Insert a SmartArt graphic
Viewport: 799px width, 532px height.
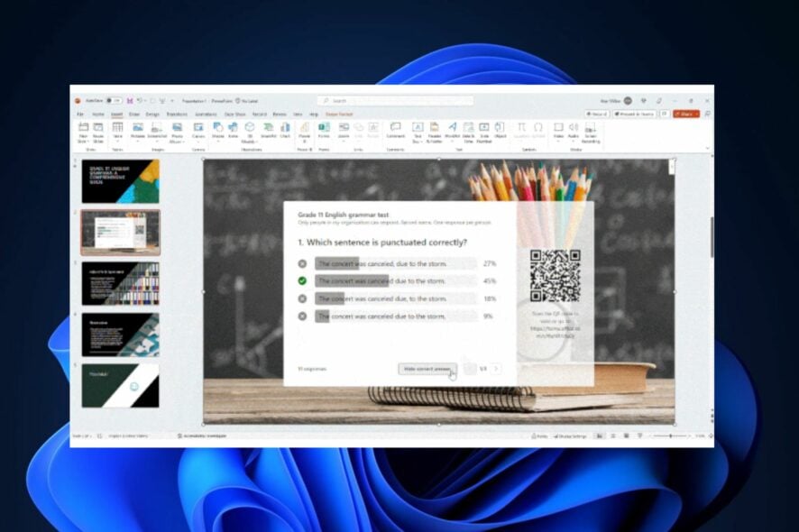[x=267, y=128]
